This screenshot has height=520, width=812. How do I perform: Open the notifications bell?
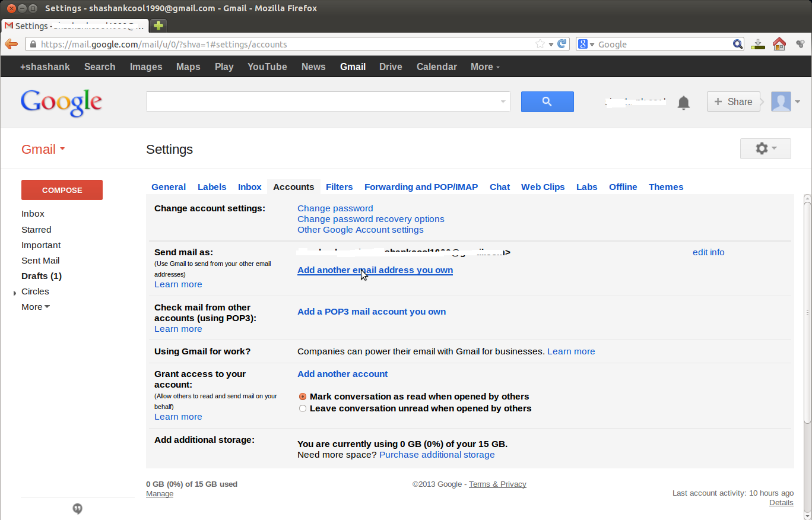[684, 103]
